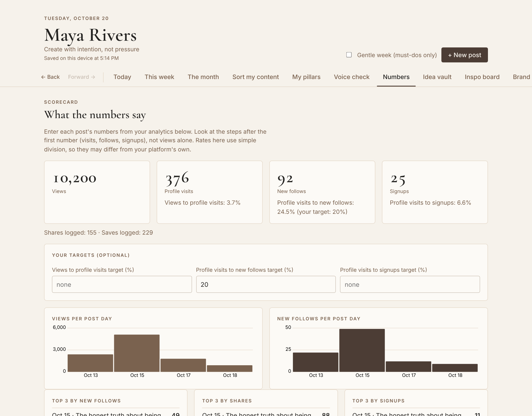Click the 'Top 3 by new follows' heading
532x416 pixels.
[x=86, y=401]
